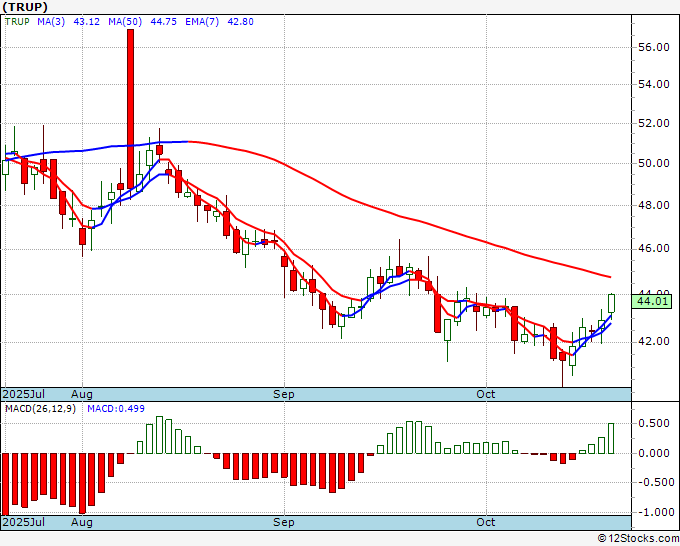Click the latest green MACD histogram bar
The image size is (680, 546).
pos(611,438)
